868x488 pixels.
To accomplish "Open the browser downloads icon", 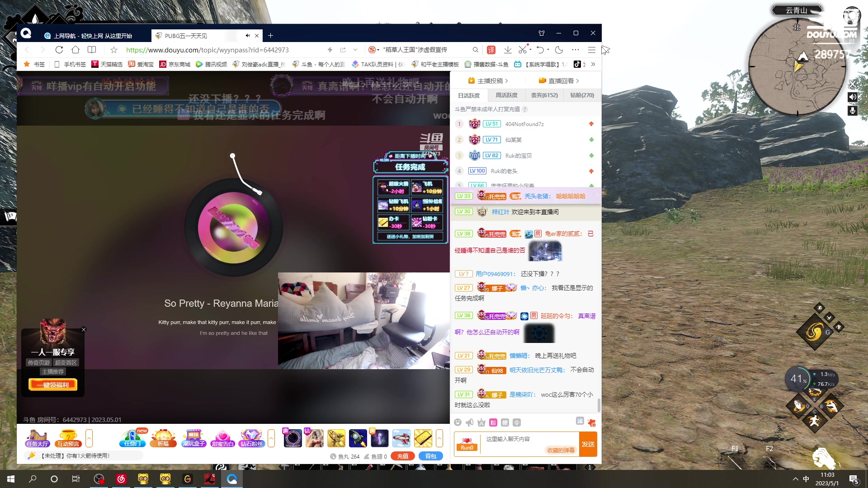I will click(x=508, y=50).
